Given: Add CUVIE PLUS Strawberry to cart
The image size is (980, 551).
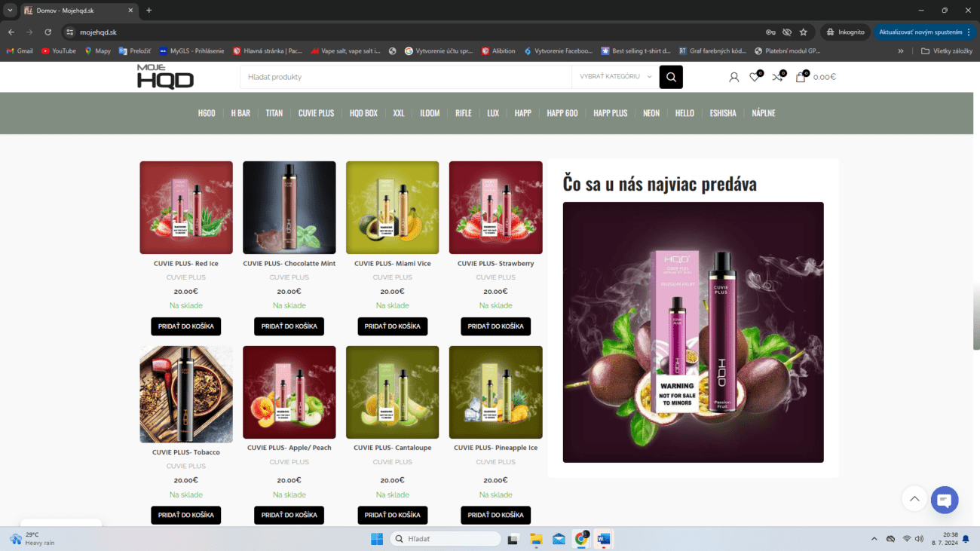Looking at the screenshot, I should pyautogui.click(x=496, y=326).
